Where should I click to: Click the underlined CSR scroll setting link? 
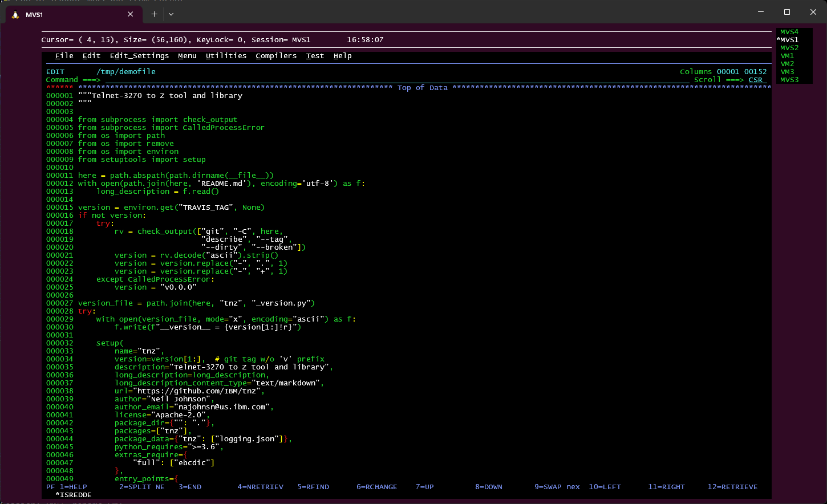pos(756,80)
